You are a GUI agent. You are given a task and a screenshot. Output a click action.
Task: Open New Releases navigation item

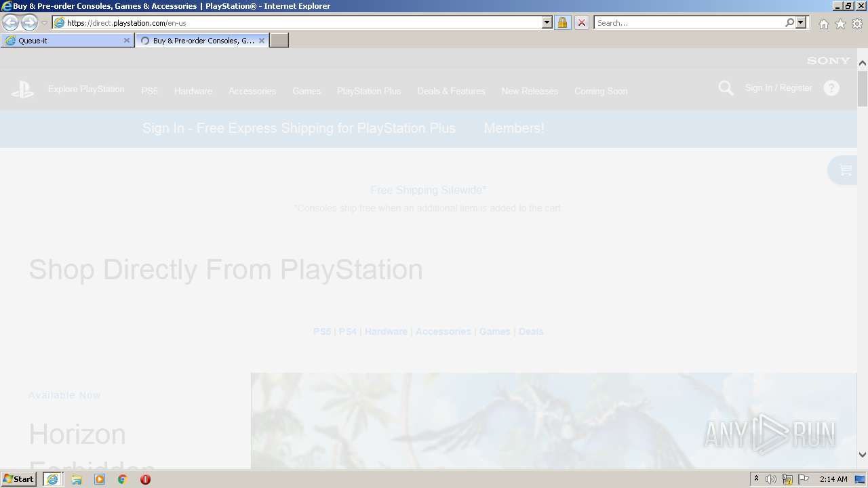pyautogui.click(x=530, y=91)
